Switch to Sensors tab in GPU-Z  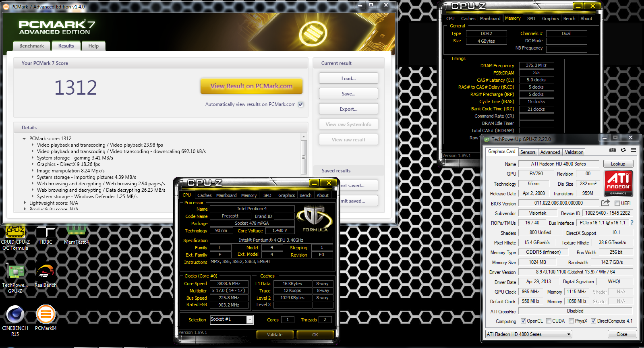pyautogui.click(x=528, y=152)
